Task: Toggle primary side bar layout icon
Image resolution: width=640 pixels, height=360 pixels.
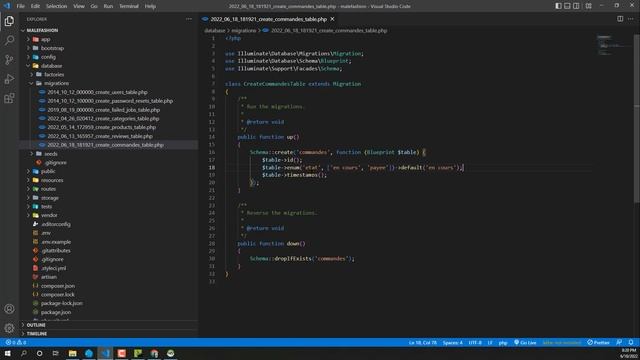Action: pyautogui.click(x=558, y=6)
